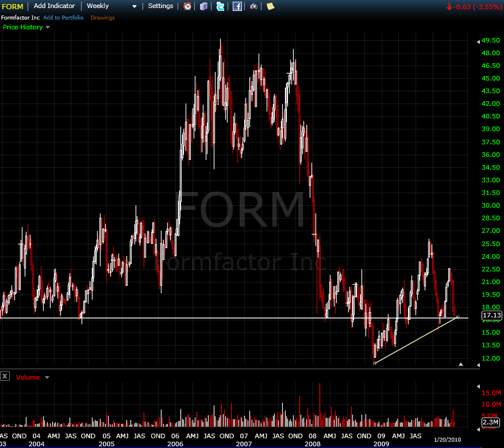Click the 24.00 price axis label

pyautogui.click(x=491, y=256)
